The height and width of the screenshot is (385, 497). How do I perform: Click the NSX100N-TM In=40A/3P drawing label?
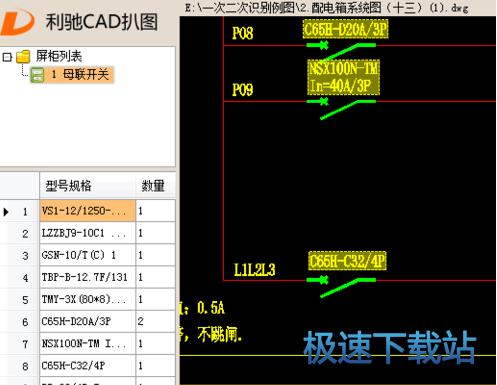[343, 77]
